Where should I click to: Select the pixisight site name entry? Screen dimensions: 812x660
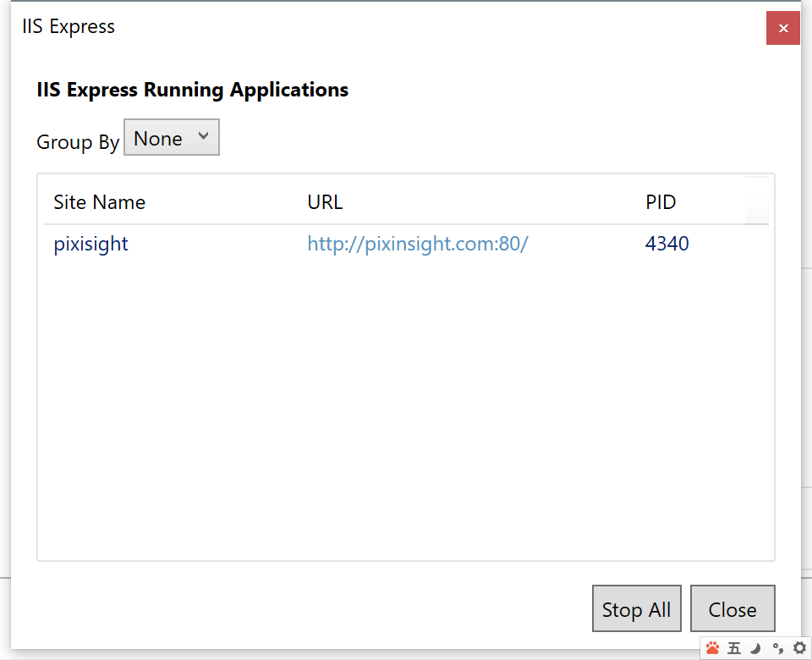tap(91, 245)
